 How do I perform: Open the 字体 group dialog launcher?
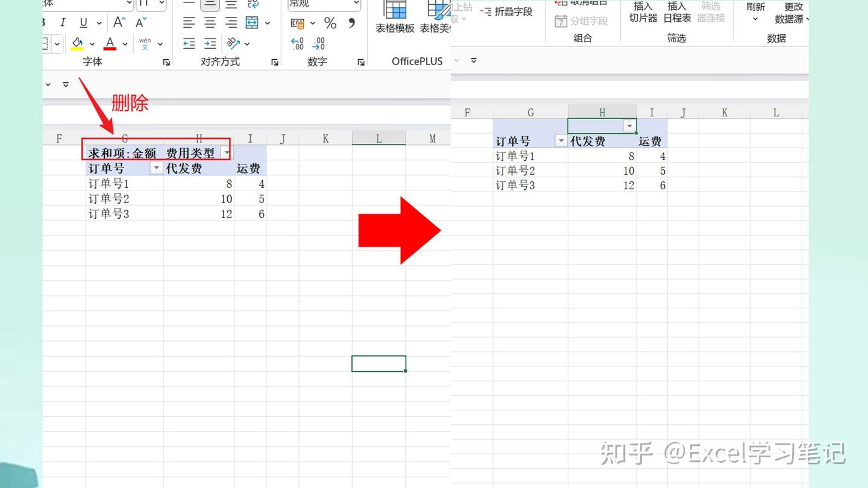tap(166, 61)
